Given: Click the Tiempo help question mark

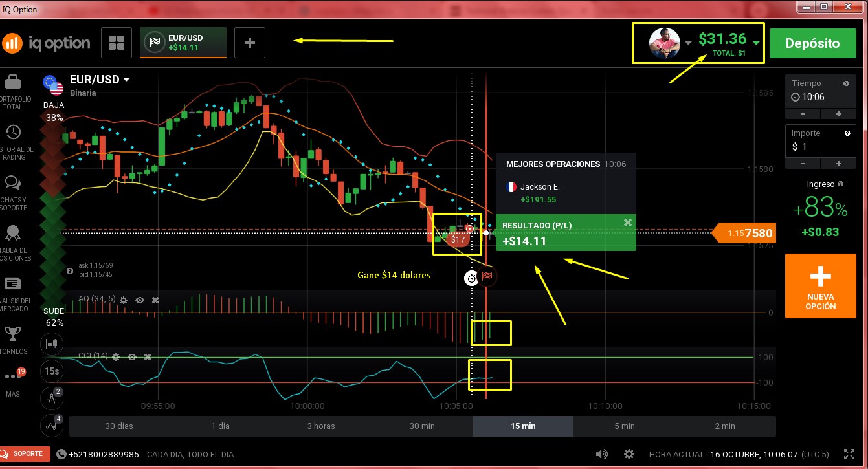Looking at the screenshot, I should click(x=846, y=83).
